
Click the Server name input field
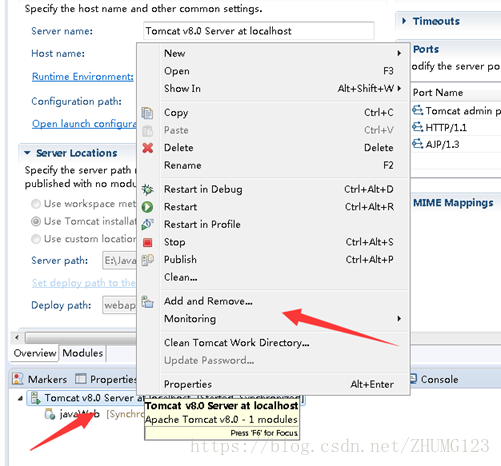pyautogui.click(x=259, y=31)
